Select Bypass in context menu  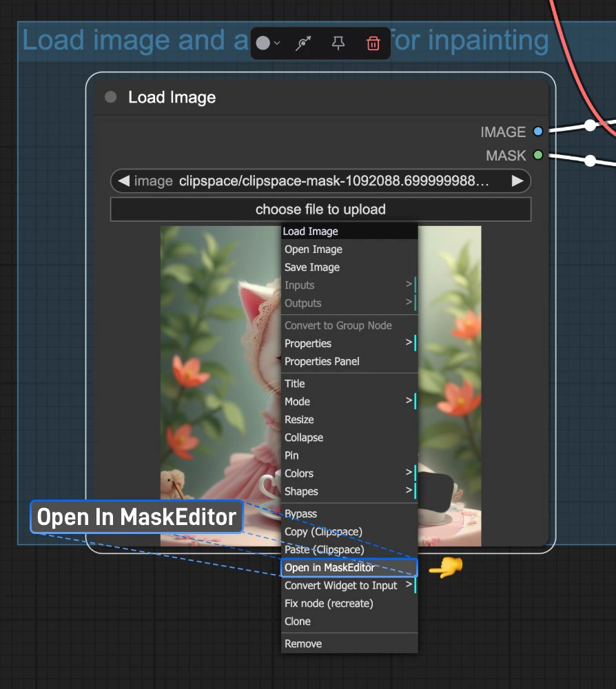pyautogui.click(x=349, y=514)
